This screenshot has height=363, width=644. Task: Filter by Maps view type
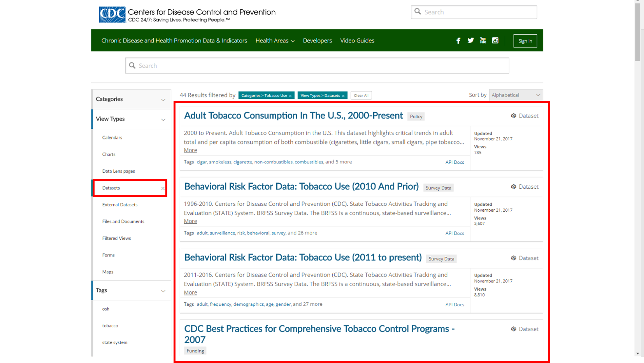pos(108,272)
